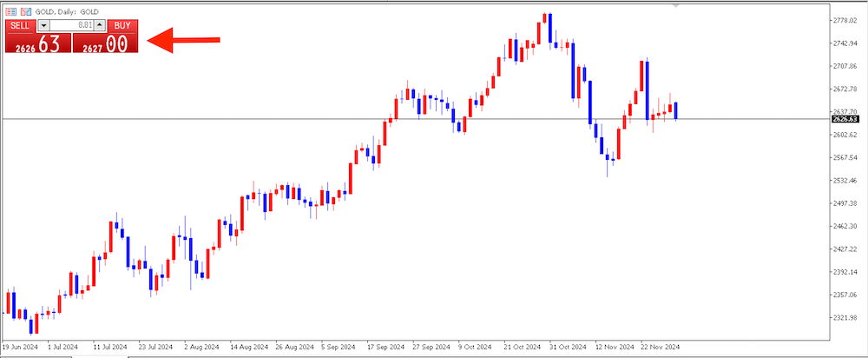The image size is (868, 358).
Task: Select the last blue candlestick on the right
Action: 675,110
